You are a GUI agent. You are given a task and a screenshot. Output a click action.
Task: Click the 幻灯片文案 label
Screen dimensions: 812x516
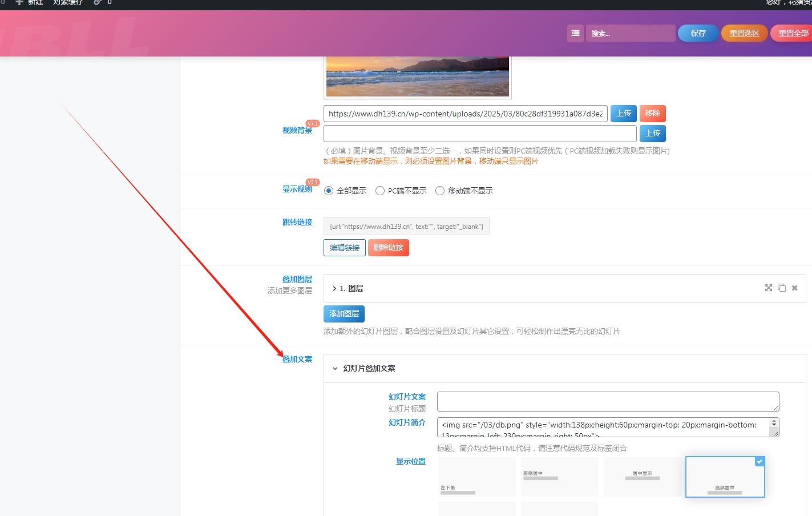tap(407, 397)
